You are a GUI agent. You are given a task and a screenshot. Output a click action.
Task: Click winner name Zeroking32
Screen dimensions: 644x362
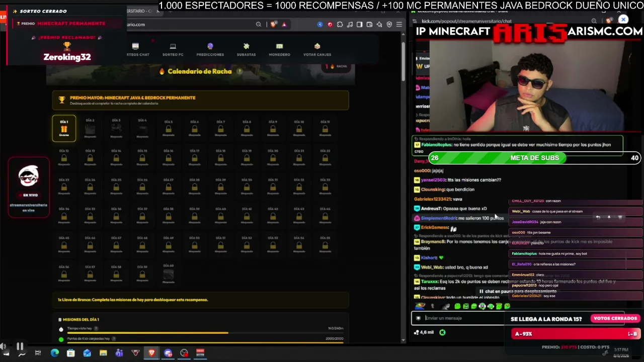coord(67,57)
